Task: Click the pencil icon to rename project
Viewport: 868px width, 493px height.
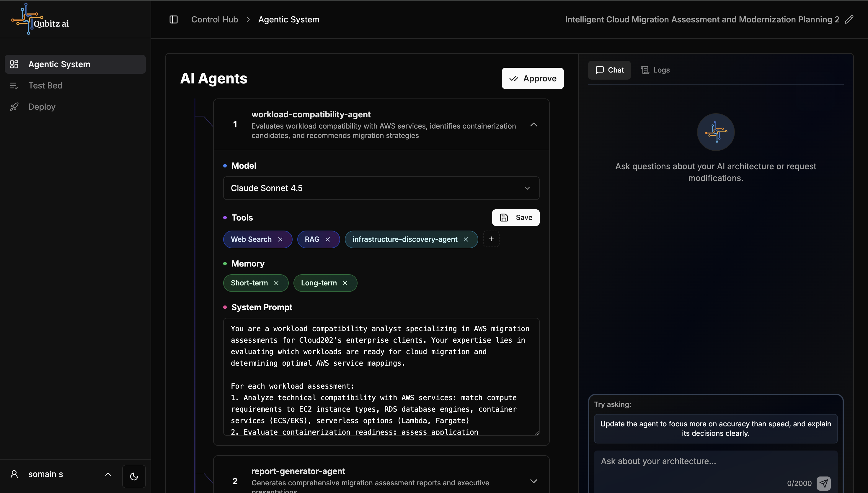Action: pyautogui.click(x=849, y=19)
